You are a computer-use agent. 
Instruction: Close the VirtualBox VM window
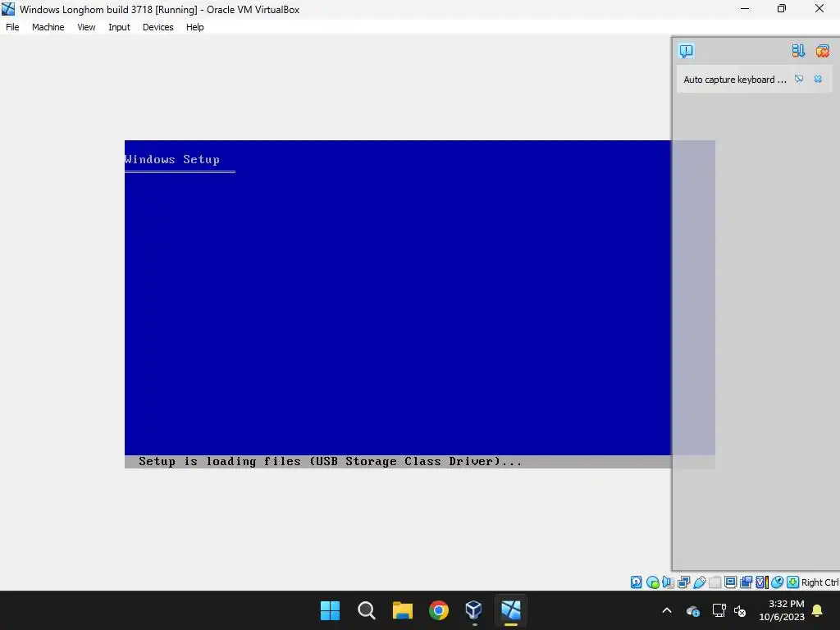point(819,8)
